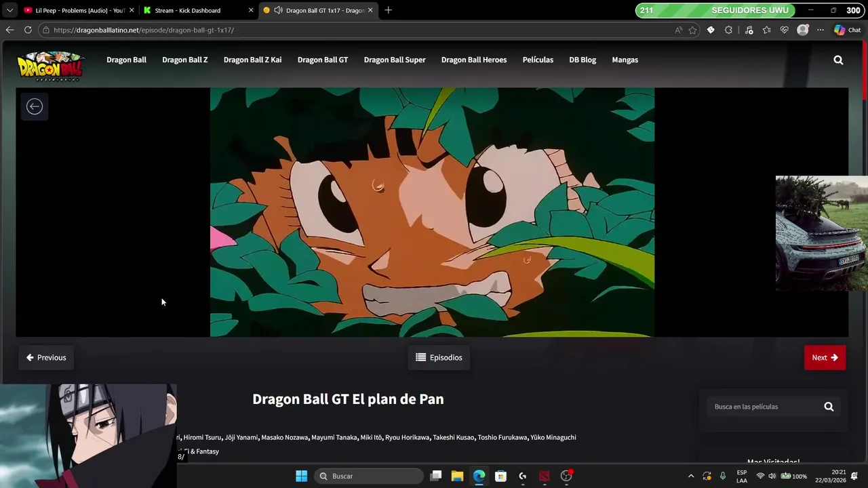The width and height of the screenshot is (868, 488).
Task: Click the car advertisement thumbnail
Action: [822, 234]
